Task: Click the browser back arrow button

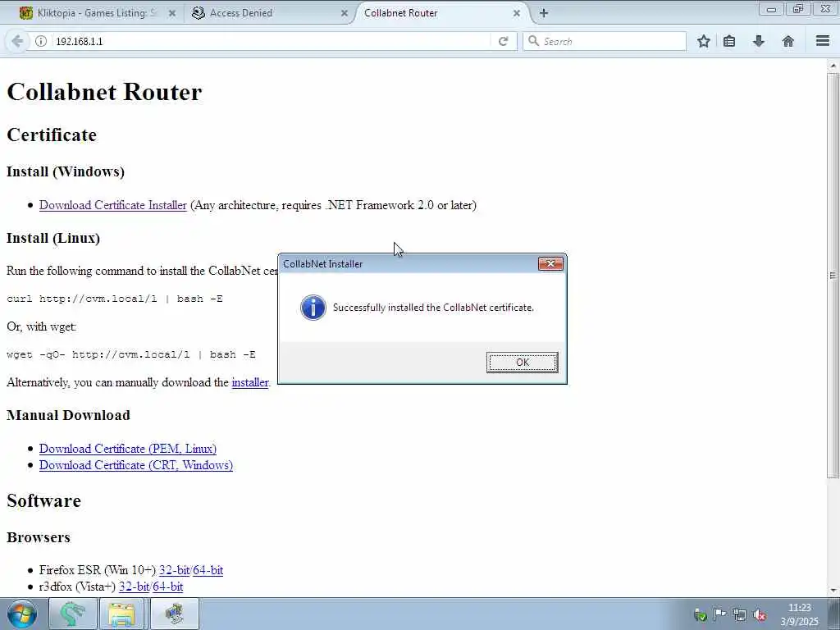Action: [x=17, y=41]
